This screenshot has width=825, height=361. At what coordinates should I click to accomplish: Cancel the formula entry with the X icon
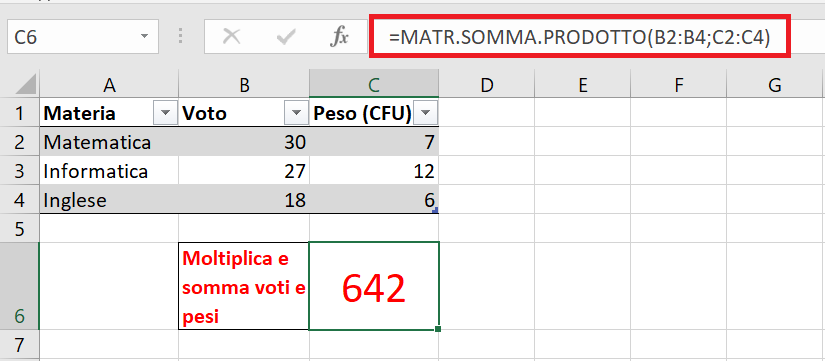coord(232,37)
